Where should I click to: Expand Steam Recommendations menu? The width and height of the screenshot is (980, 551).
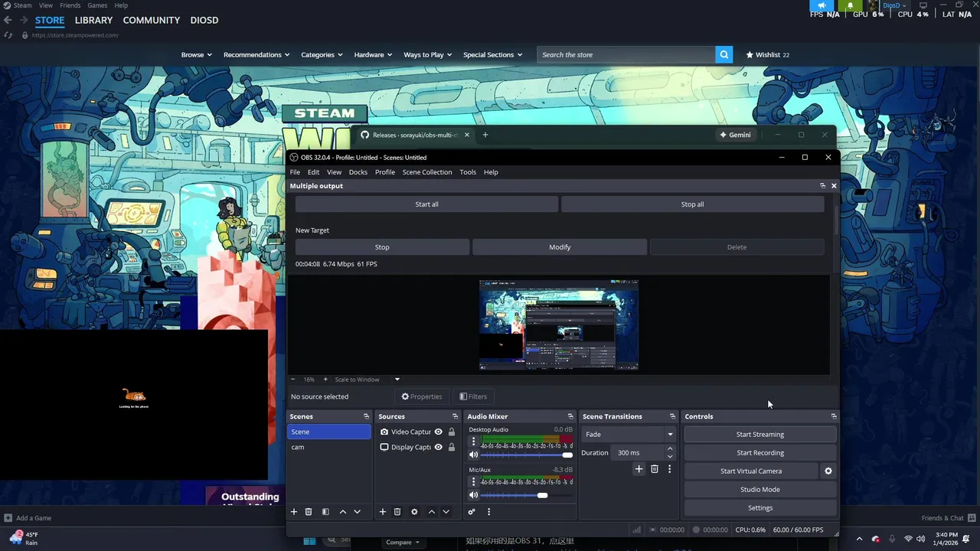click(x=256, y=54)
